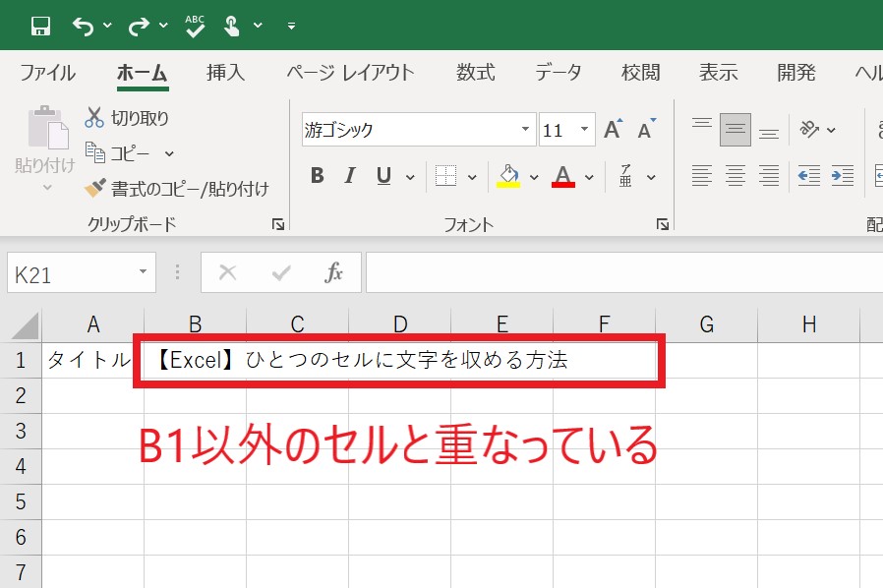Open the borders dropdown arrow
The image size is (883, 588).
(x=472, y=177)
